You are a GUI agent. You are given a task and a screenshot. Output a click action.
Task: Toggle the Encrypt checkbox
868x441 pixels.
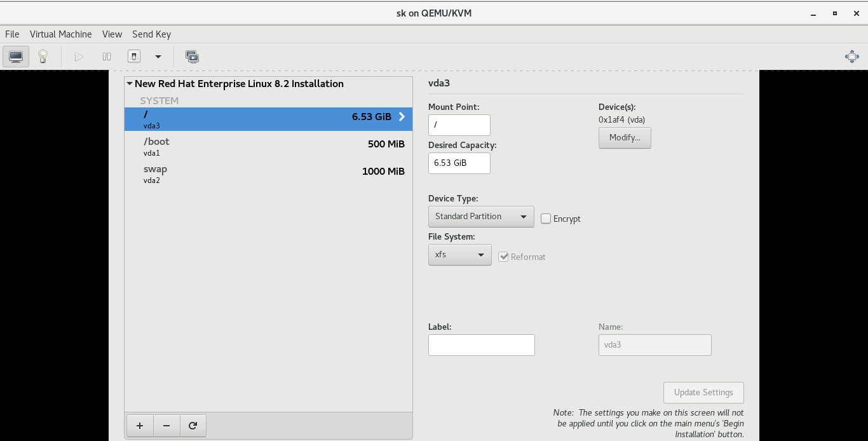click(x=546, y=219)
